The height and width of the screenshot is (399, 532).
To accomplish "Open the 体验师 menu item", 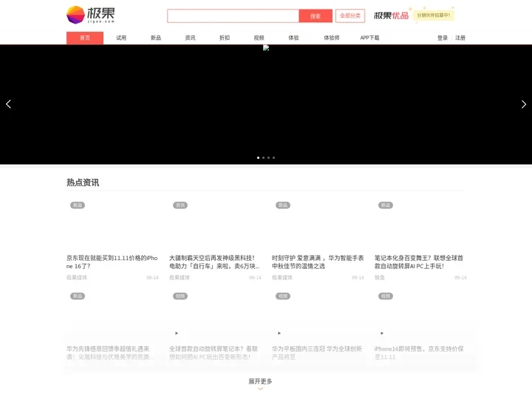I will click(x=332, y=38).
